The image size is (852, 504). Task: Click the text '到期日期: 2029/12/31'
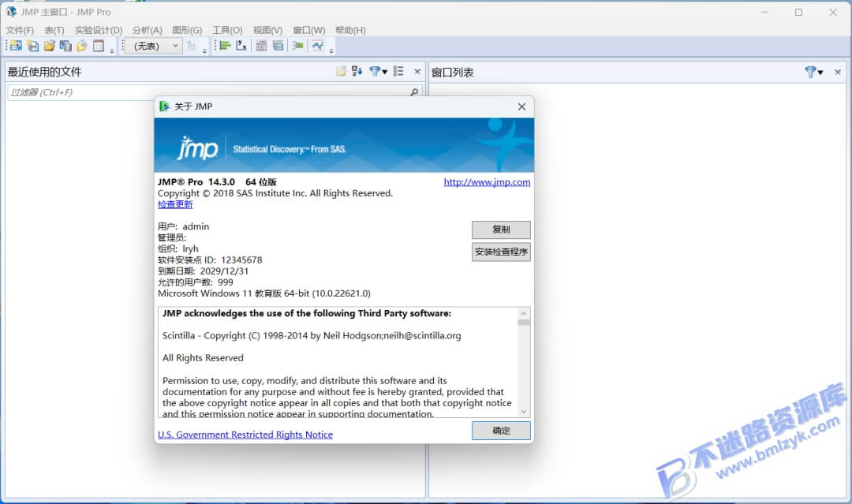204,271
